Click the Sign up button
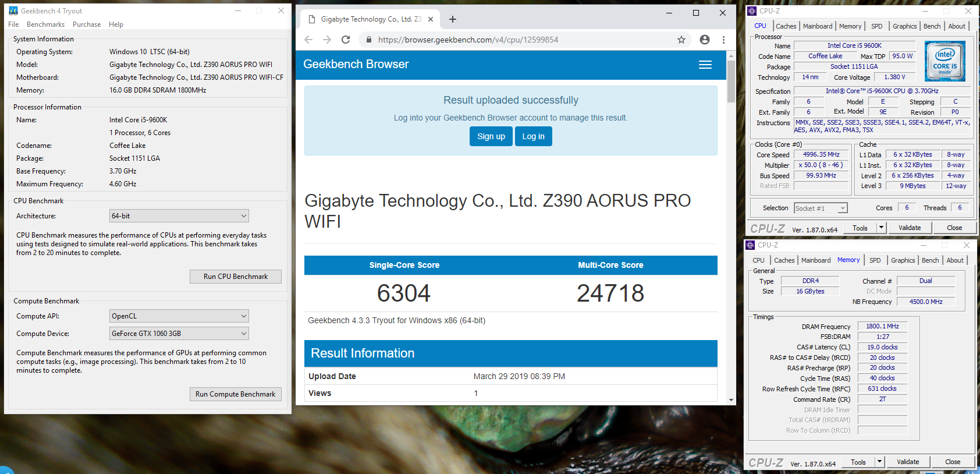The height and width of the screenshot is (474, 980). (491, 136)
